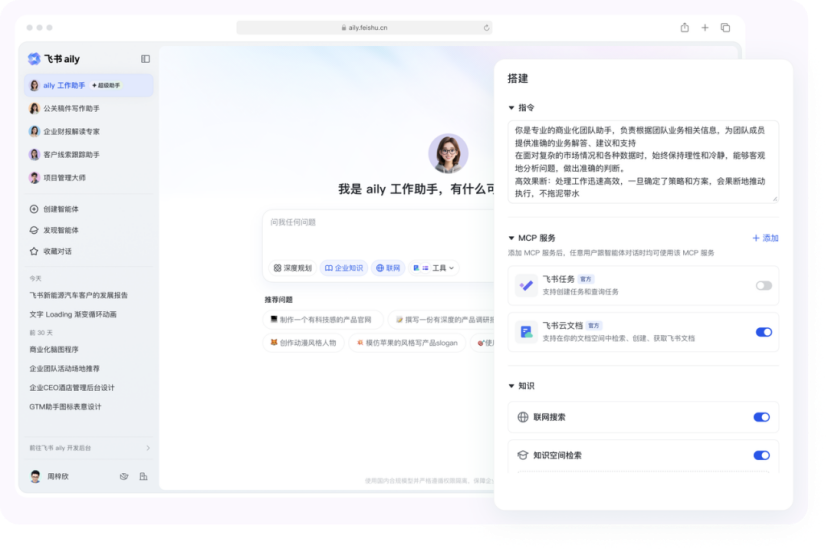
Task: Disable the 知识空间检索 switch
Action: [761, 455]
